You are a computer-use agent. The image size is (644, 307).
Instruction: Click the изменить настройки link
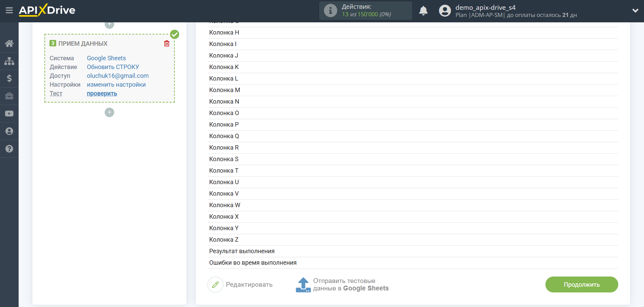click(x=116, y=85)
